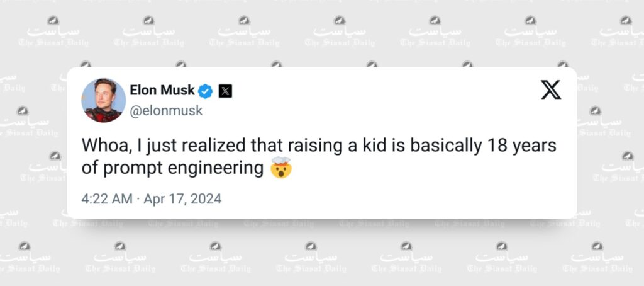This screenshot has width=644, height=286.
Task: Click the "Apr 17, 2024" date
Action: click(x=182, y=199)
